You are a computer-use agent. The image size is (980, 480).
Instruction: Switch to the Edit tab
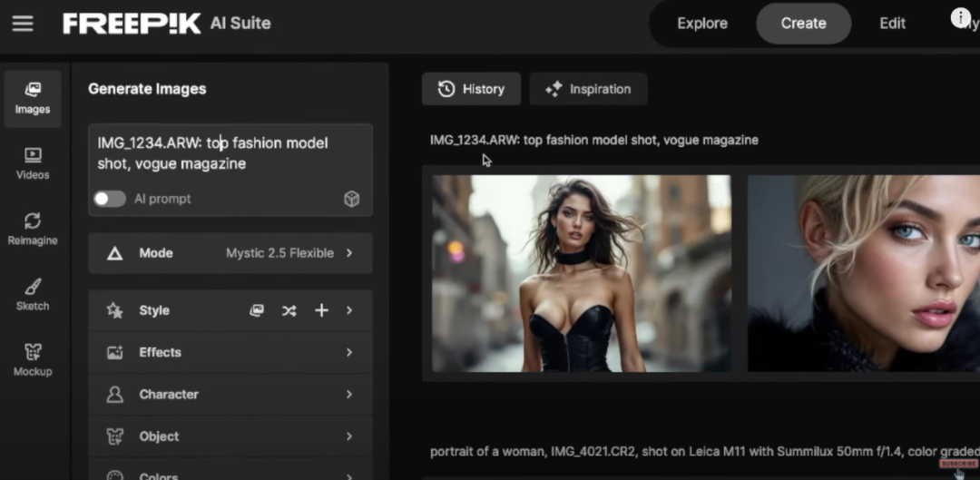pyautogui.click(x=892, y=24)
